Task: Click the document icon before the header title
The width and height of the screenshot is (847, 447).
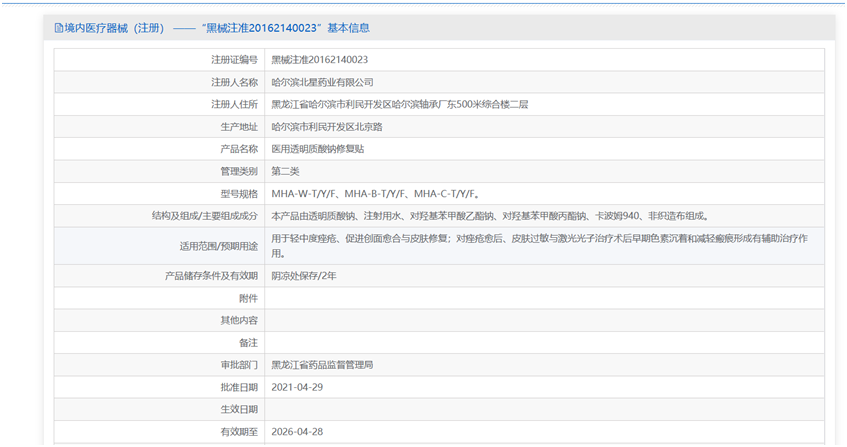Action: [x=59, y=28]
